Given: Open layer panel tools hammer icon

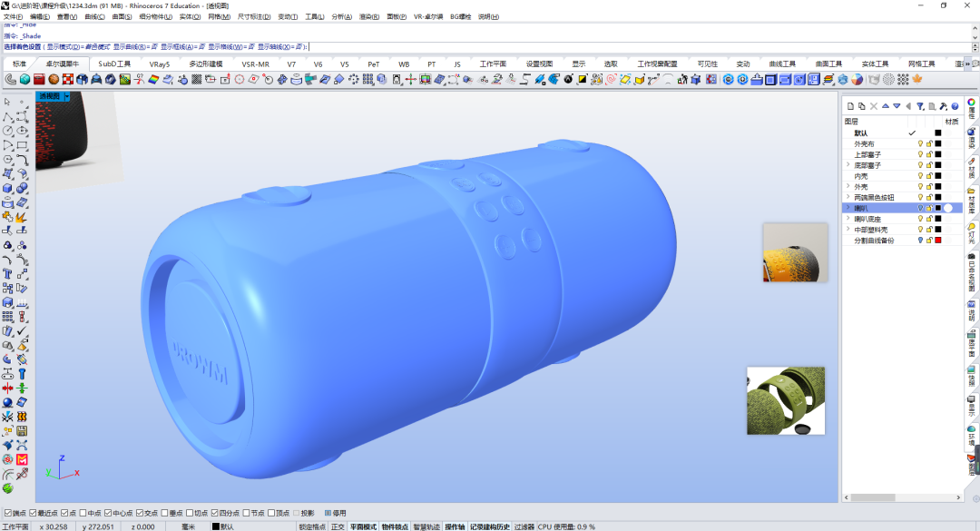Looking at the screenshot, I should 944,106.
